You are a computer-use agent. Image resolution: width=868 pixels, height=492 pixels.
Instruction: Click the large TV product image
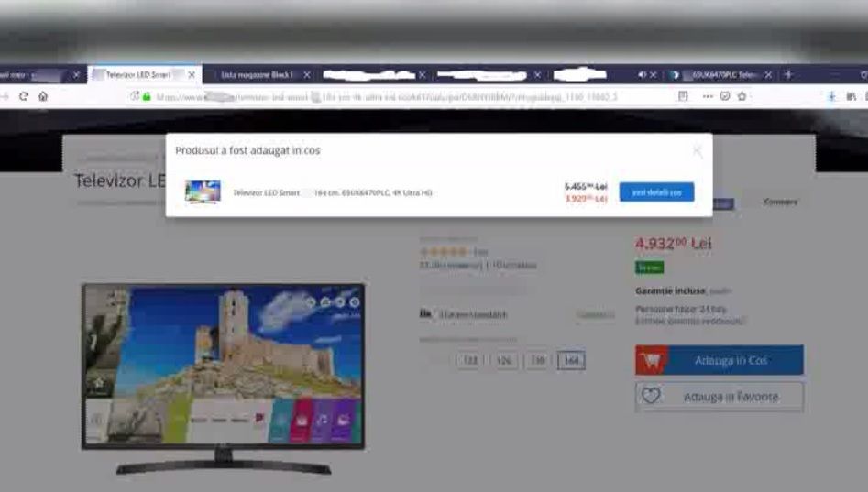pyautogui.click(x=223, y=379)
